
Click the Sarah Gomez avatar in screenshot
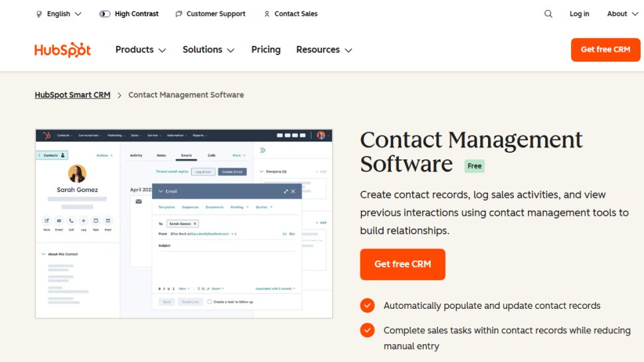[x=77, y=173]
